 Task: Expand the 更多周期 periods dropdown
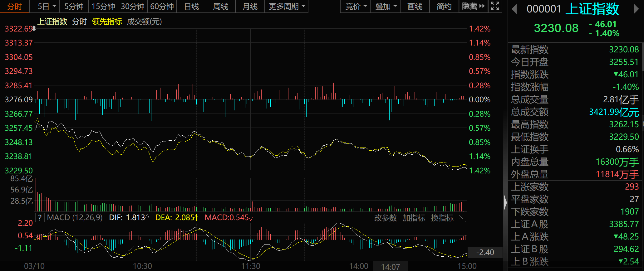tap(287, 6)
